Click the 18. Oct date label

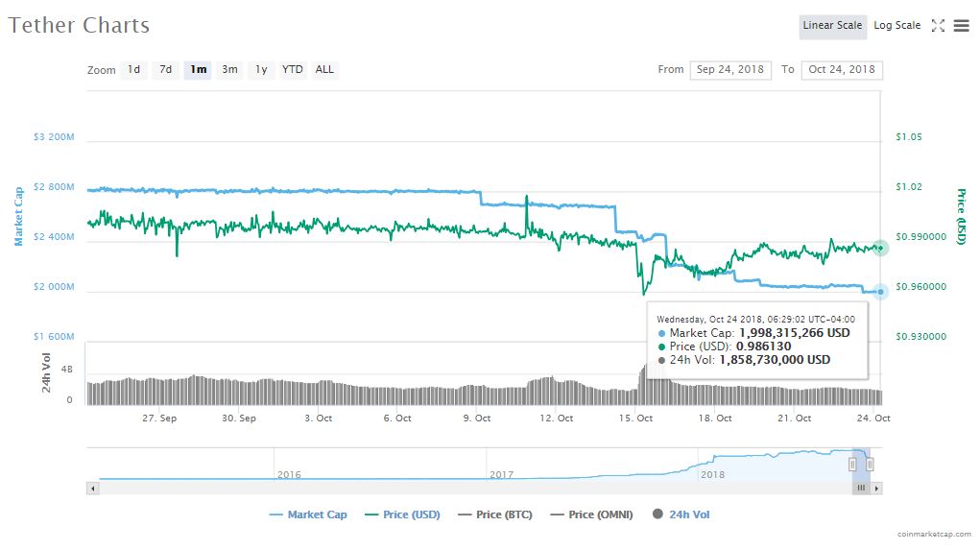click(x=715, y=418)
